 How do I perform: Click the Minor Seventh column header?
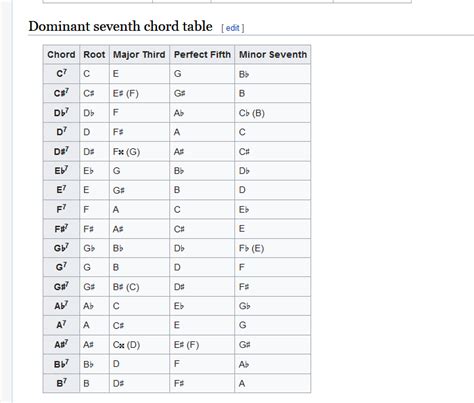click(x=273, y=54)
